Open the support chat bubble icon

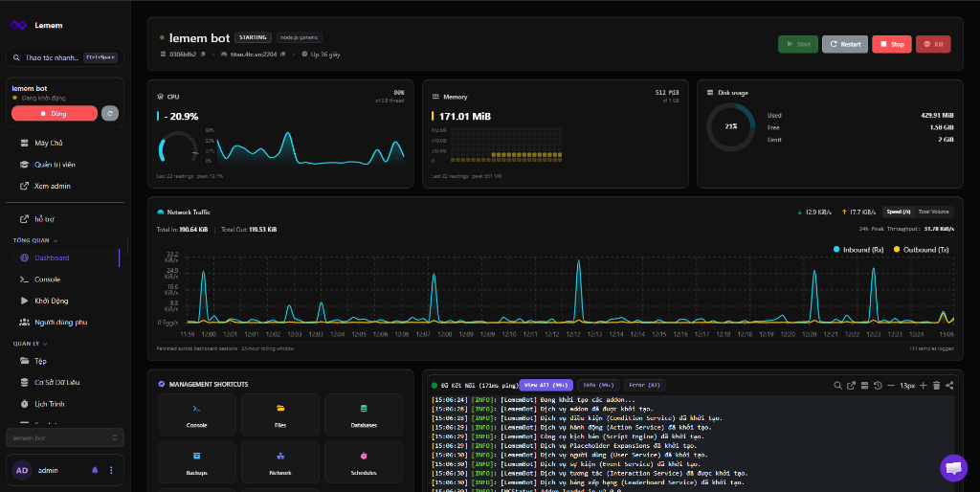click(x=954, y=468)
